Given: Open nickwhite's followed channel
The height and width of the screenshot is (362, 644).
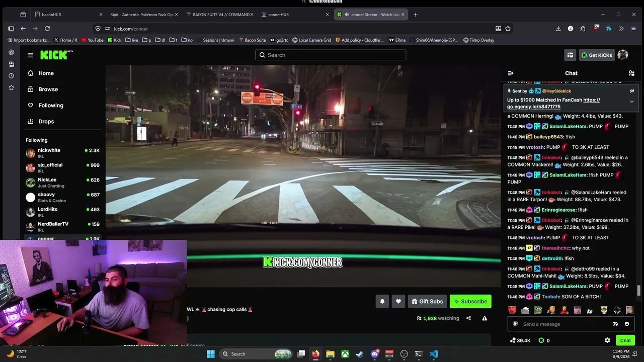Looking at the screenshot, I should point(63,153).
